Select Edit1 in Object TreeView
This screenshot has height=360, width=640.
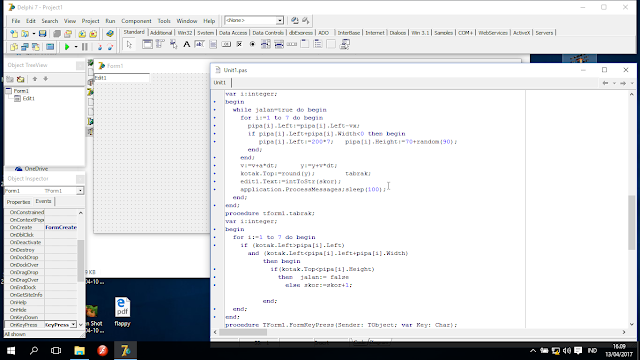tap(28, 98)
